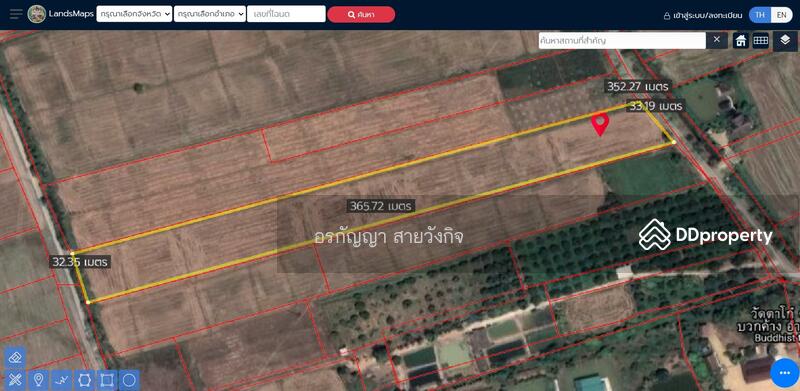
Task: Toggle the grid table icon
Action: 761,41
